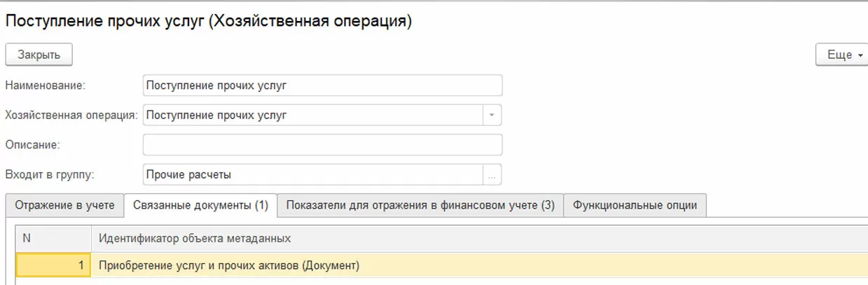Go to the Функциональные опции tab
This screenshot has height=285, width=868.
pyautogui.click(x=635, y=205)
